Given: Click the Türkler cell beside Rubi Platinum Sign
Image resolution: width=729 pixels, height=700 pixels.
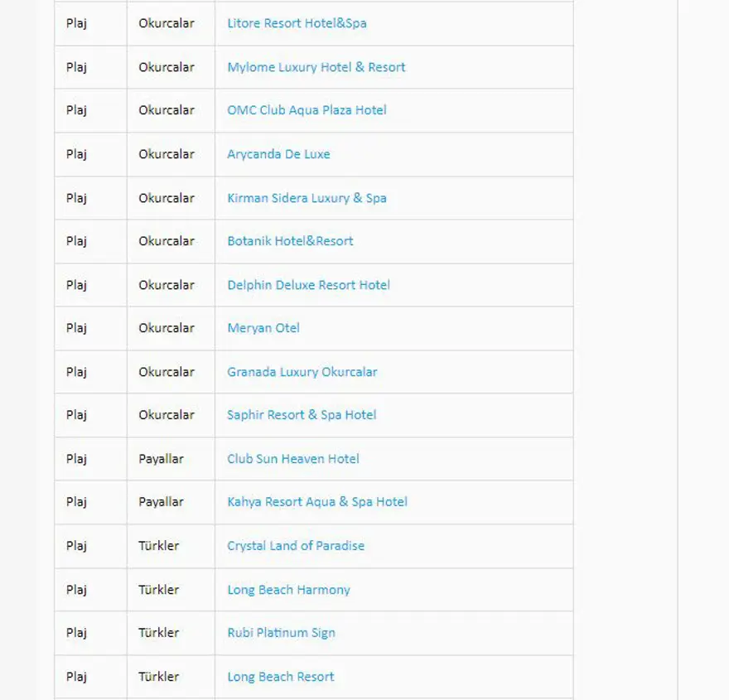Looking at the screenshot, I should coord(158,633).
